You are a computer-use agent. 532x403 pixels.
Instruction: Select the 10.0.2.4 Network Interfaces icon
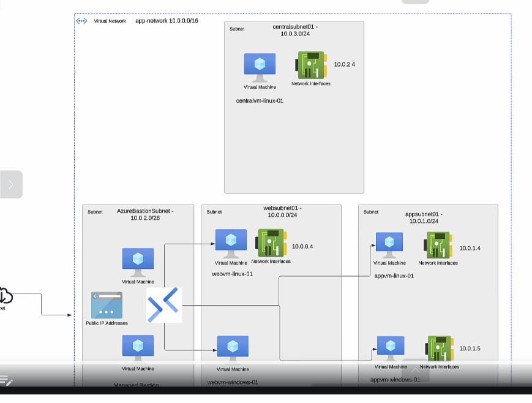tap(310, 65)
